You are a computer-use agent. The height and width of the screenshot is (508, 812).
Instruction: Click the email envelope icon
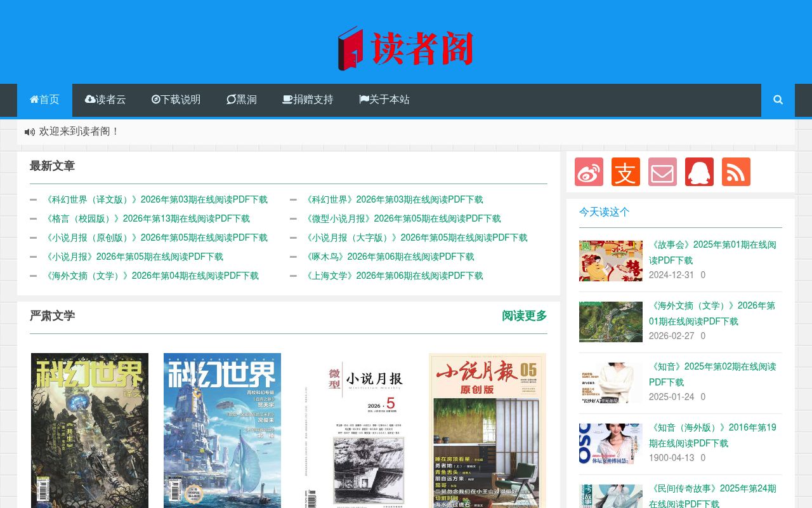662,171
